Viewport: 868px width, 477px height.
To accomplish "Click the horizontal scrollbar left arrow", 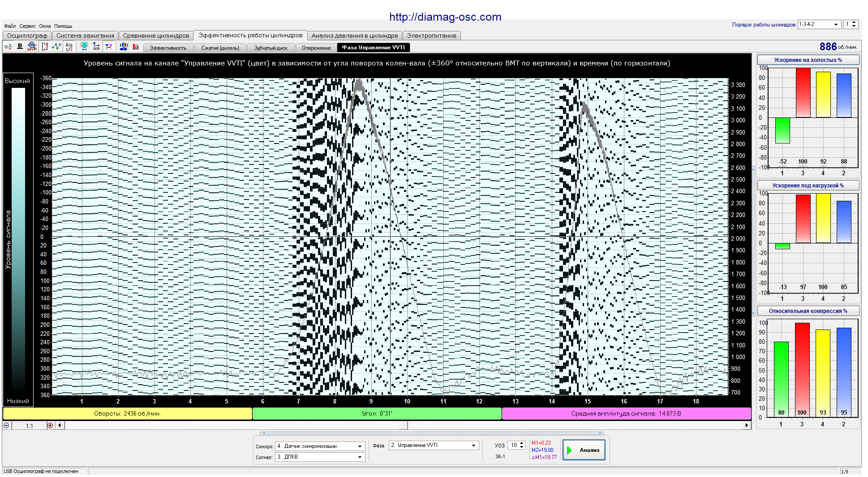I will [x=60, y=425].
